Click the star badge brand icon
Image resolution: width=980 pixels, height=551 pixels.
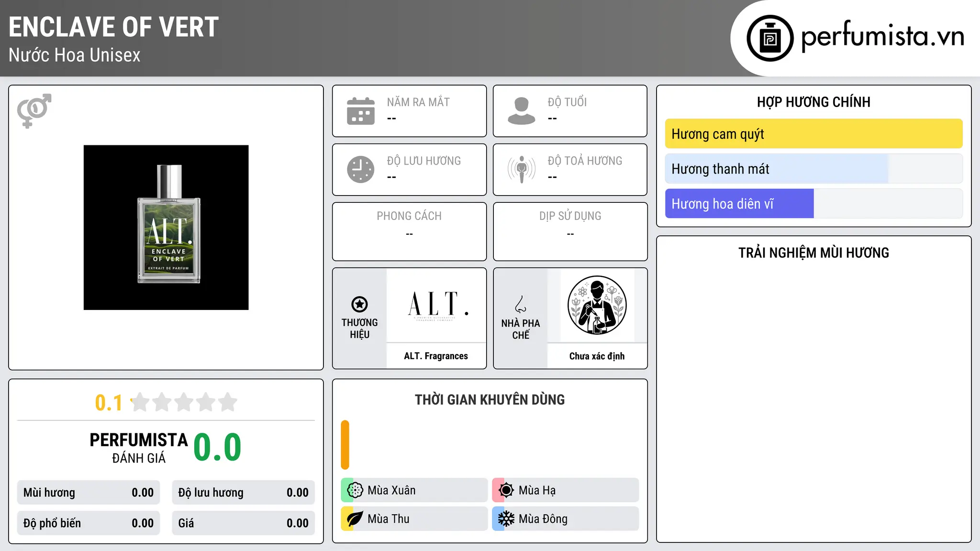359,304
